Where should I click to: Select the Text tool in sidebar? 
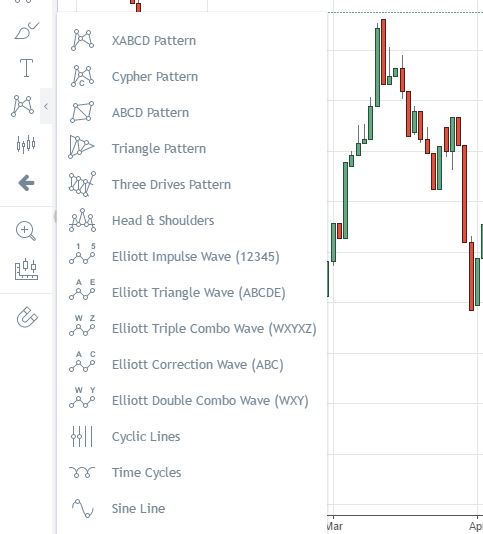26,67
